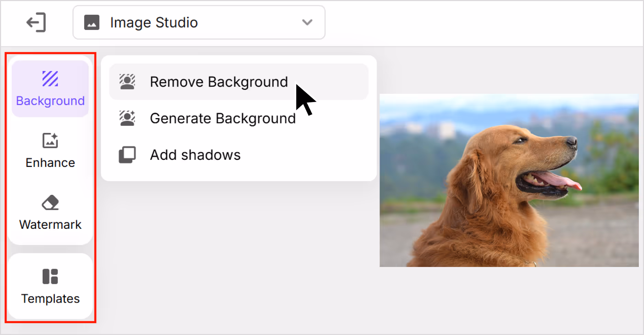This screenshot has width=644, height=335.
Task: Choose Add shadows from the menu
Action: pos(239,155)
